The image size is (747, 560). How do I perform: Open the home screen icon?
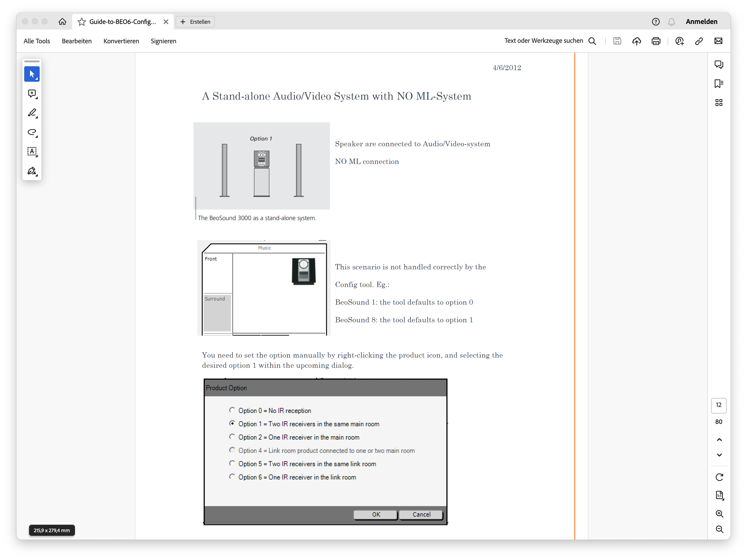point(62,22)
